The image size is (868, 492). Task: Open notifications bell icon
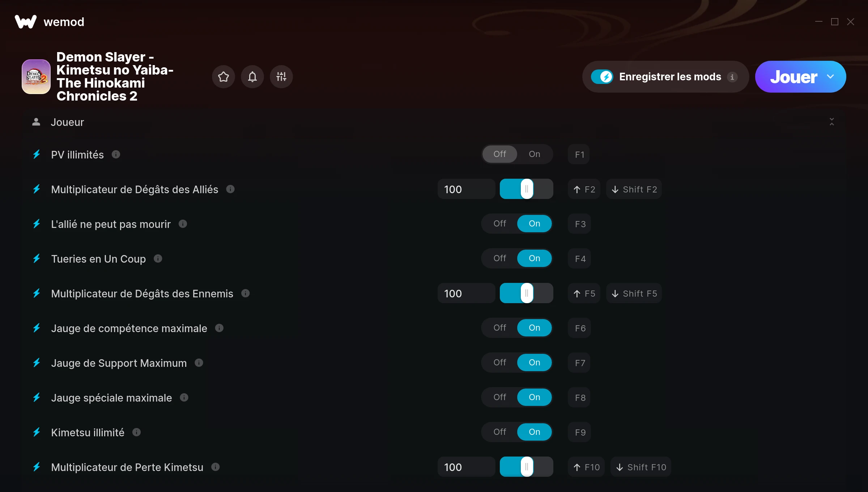click(252, 77)
